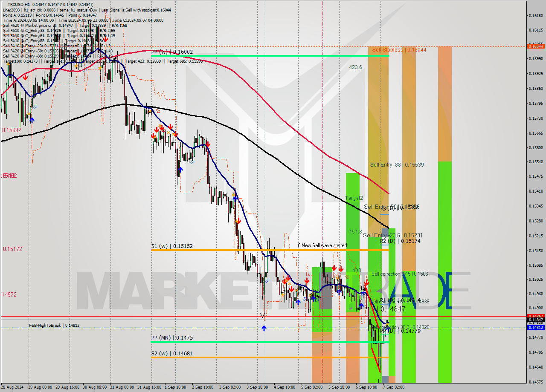The image size is (546, 392).
Task: Click 0.15150 on the price axis
Action: pyautogui.click(x=536, y=251)
